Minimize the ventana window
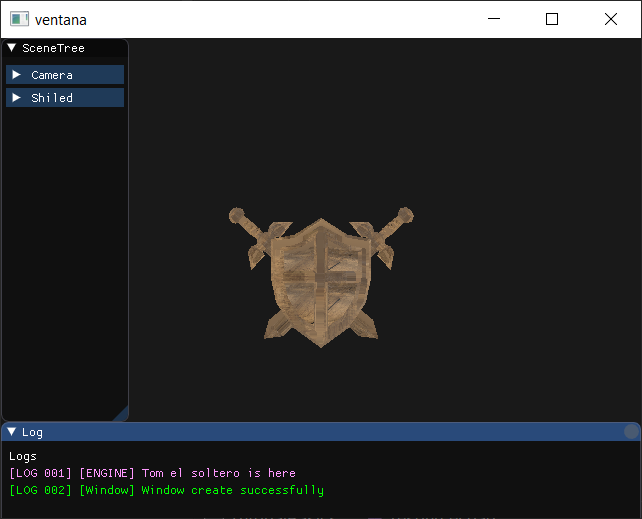Image resolution: width=642 pixels, height=519 pixels. pyautogui.click(x=493, y=19)
